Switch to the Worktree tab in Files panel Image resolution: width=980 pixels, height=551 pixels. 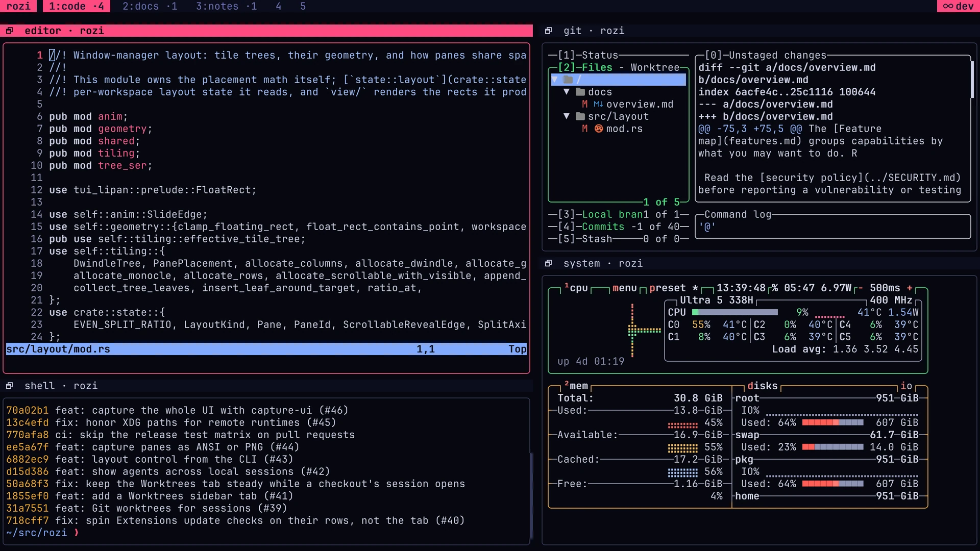tap(655, 67)
